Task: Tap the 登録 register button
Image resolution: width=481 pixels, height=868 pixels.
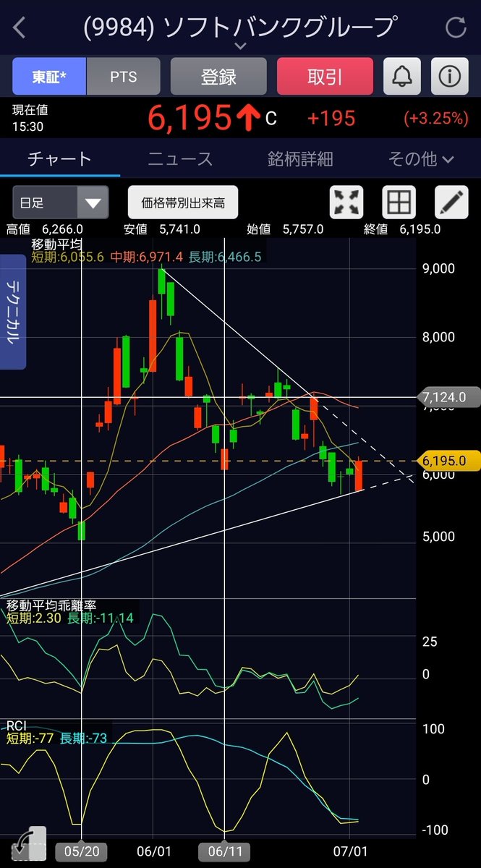Action: (218, 77)
